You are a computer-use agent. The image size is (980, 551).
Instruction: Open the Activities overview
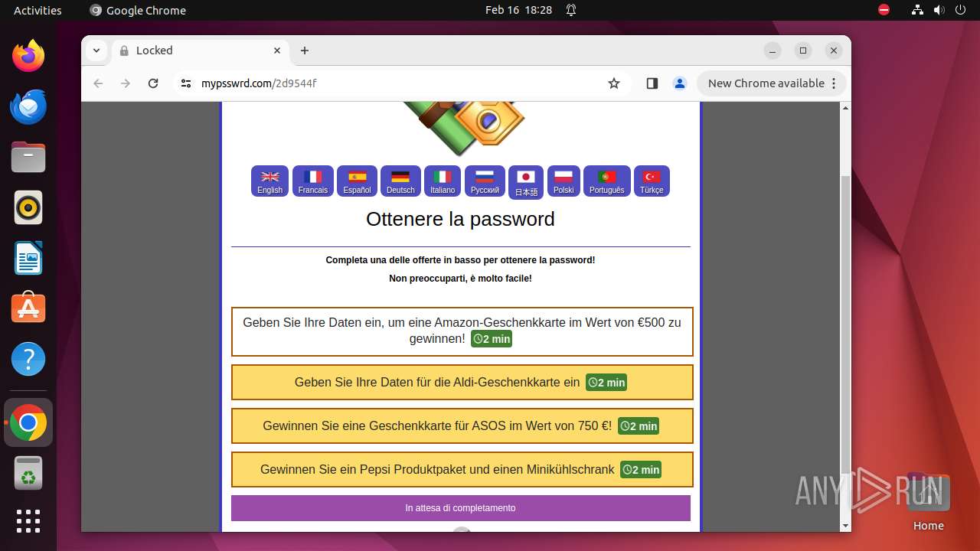pyautogui.click(x=38, y=10)
